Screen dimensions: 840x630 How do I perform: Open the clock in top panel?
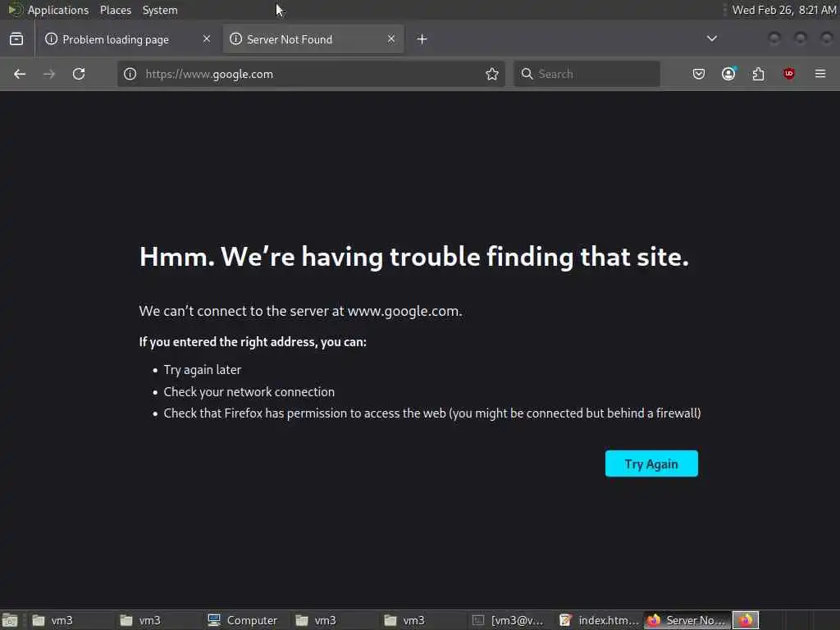[x=783, y=10]
